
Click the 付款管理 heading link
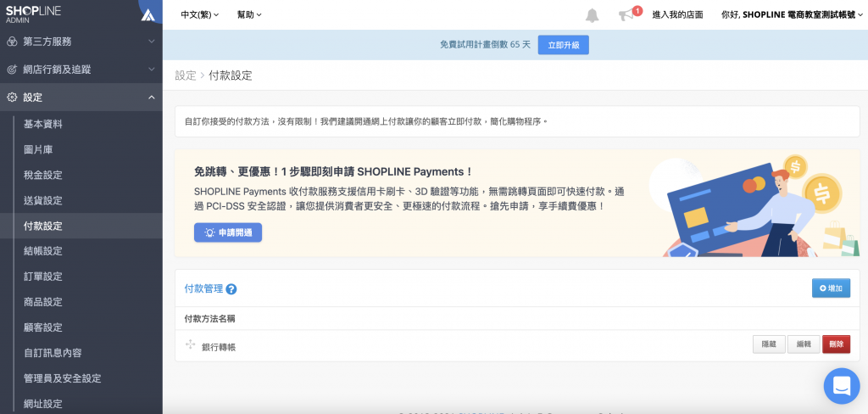click(203, 288)
